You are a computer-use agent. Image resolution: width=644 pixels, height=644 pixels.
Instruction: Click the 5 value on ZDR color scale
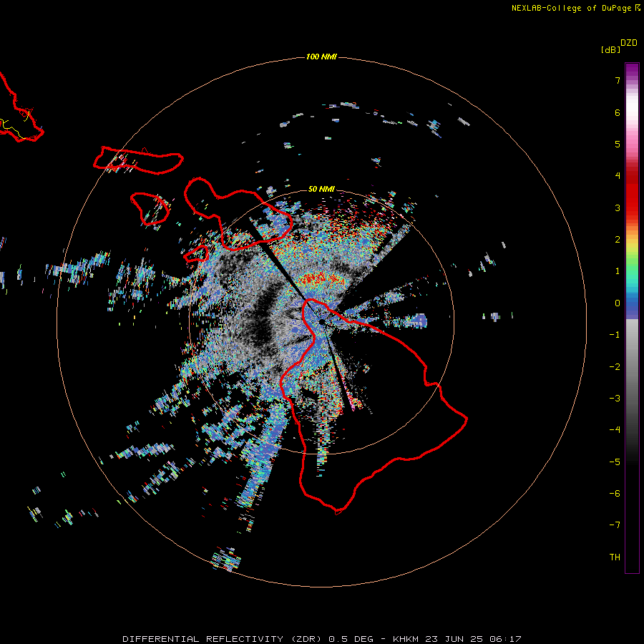pyautogui.click(x=618, y=144)
